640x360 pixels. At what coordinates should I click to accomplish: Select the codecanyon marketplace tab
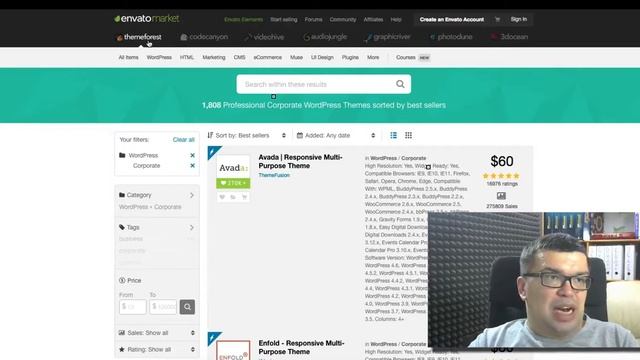204,37
